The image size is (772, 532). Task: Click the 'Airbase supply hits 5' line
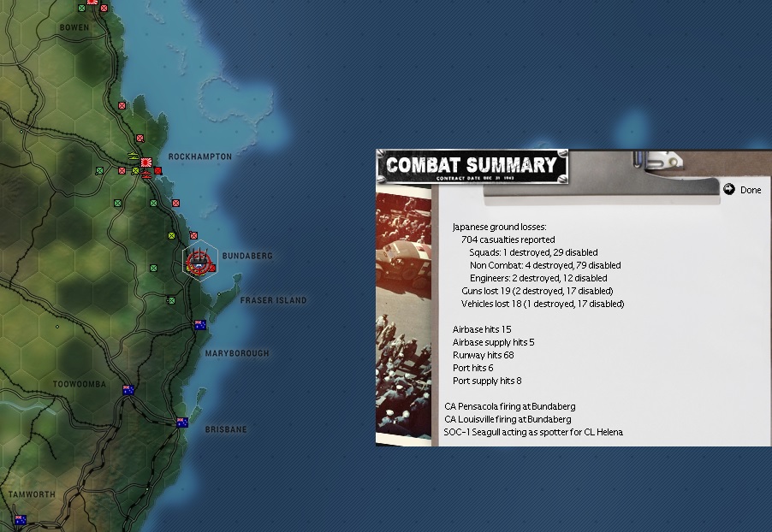click(493, 342)
